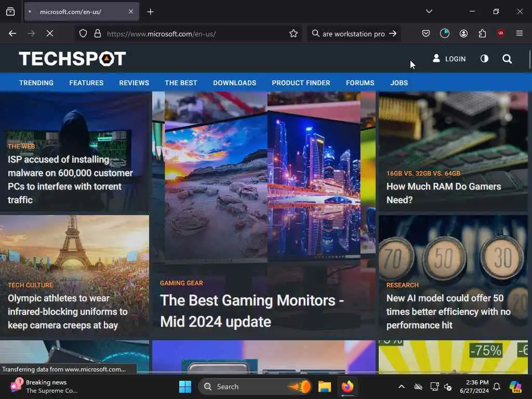The width and height of the screenshot is (532, 399).
Task: Click Firefox icon in taskbar
Action: pyautogui.click(x=348, y=387)
